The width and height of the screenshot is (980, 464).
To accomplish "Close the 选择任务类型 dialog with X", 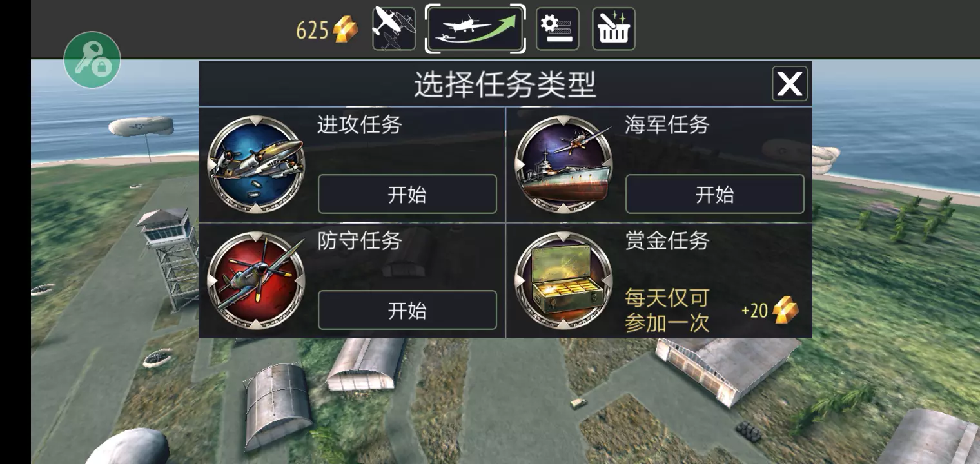I will tap(790, 84).
